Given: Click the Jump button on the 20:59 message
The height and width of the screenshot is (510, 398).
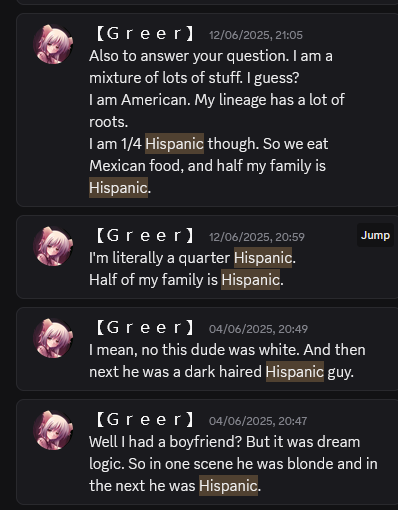Looking at the screenshot, I should coord(375,235).
